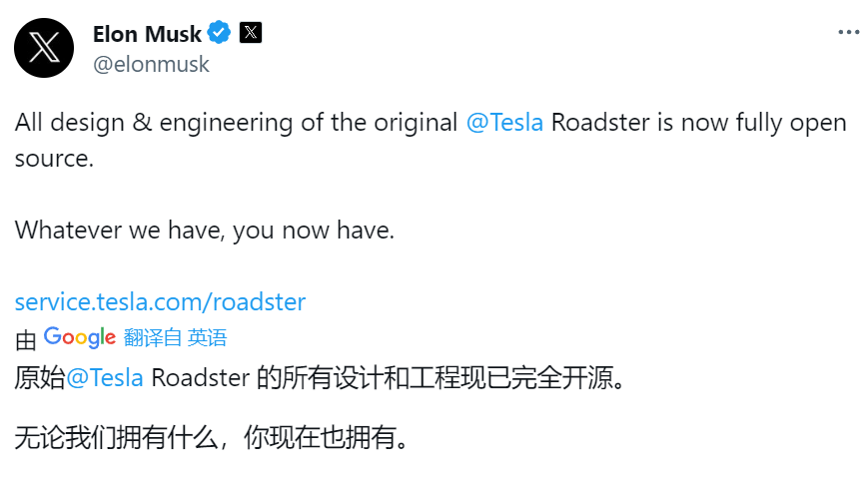This screenshot has width=868, height=479.
Task: Open the Elon Musk display name link
Action: (147, 34)
